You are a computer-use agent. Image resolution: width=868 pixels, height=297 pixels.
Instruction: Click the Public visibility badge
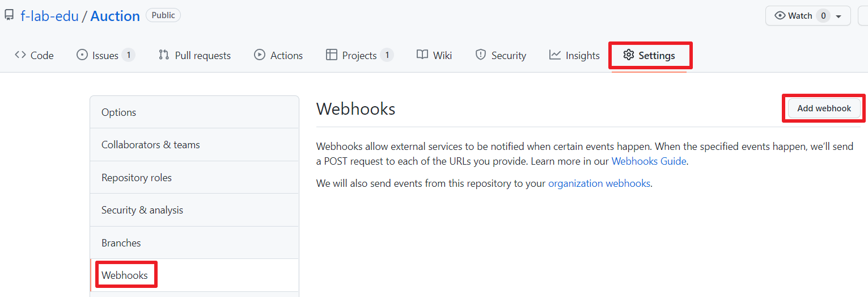pos(163,15)
